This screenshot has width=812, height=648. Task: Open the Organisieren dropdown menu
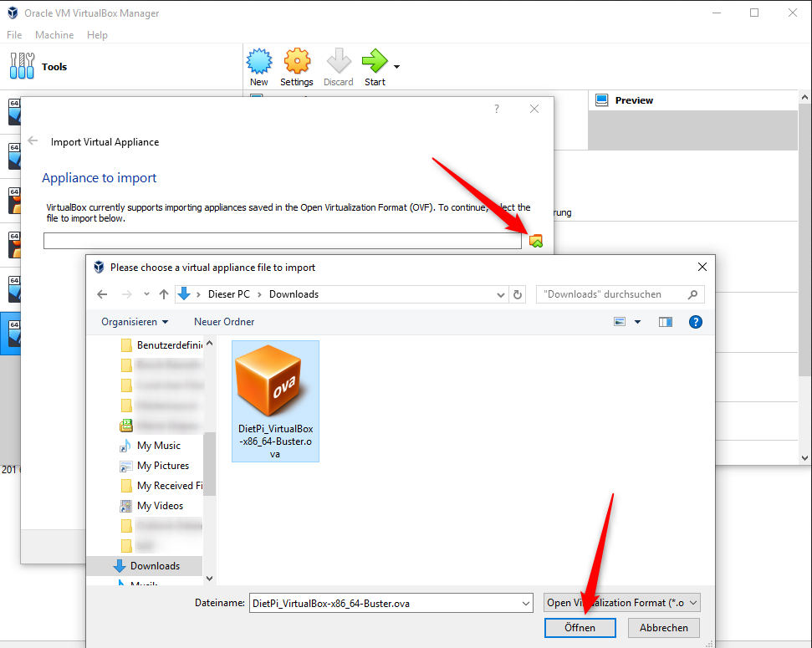click(x=135, y=322)
